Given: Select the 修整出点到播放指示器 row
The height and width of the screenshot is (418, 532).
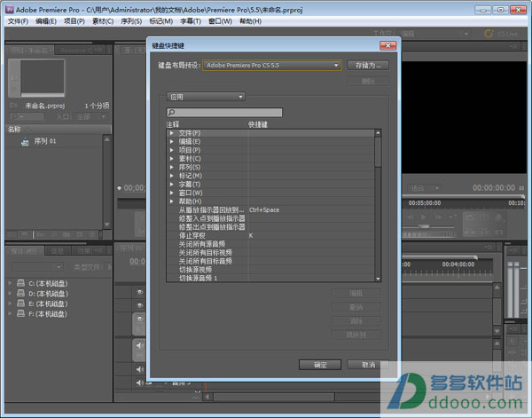Looking at the screenshot, I should (270, 227).
